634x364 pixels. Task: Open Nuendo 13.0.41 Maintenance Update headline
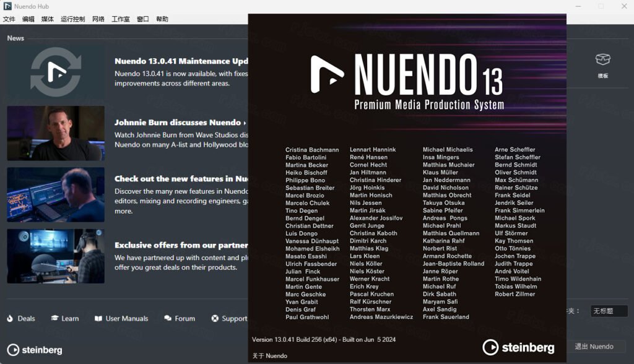coord(181,61)
